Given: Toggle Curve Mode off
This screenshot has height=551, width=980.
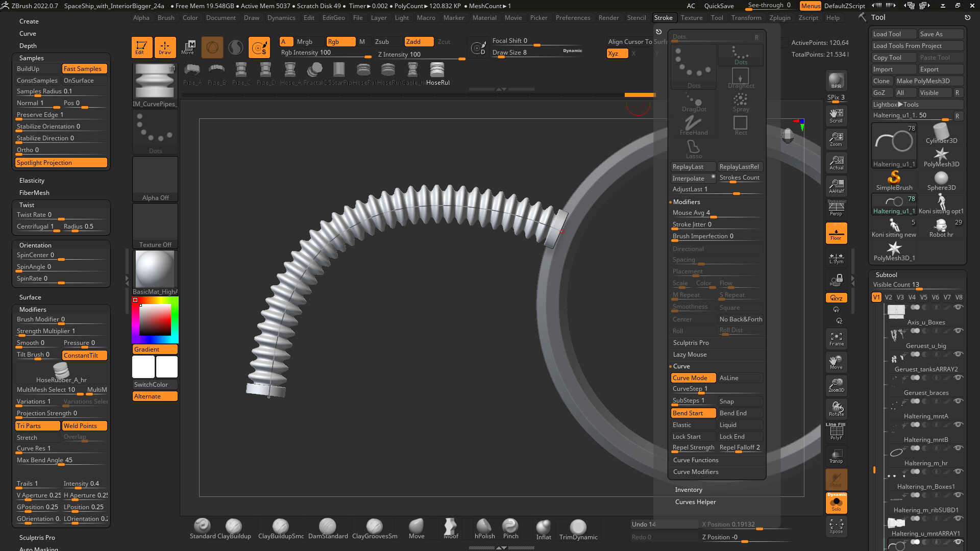Looking at the screenshot, I should click(x=693, y=378).
